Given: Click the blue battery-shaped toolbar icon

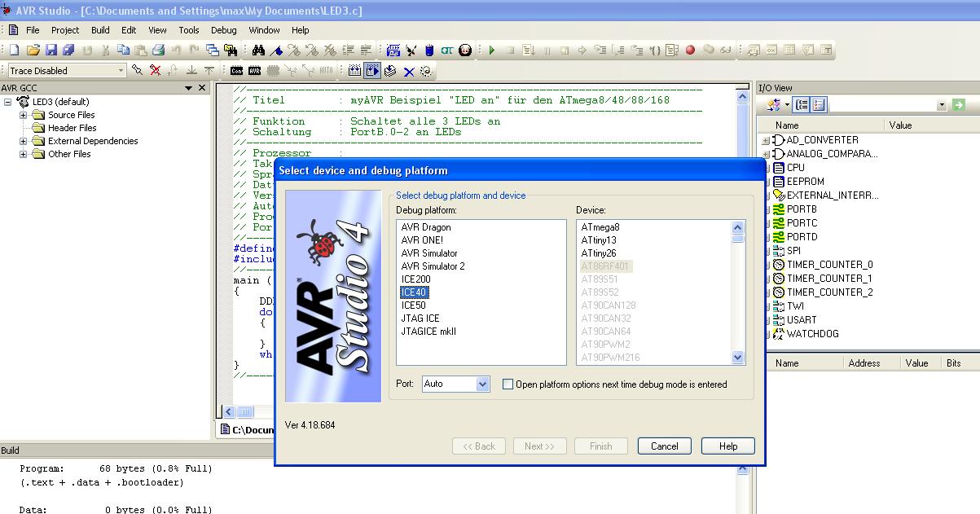Looking at the screenshot, I should point(429,50).
